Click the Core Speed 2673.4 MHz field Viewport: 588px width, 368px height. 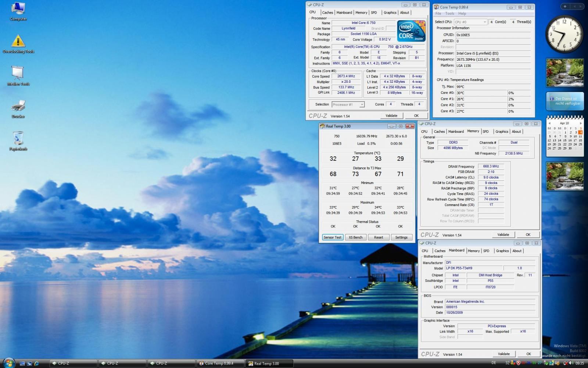coord(346,76)
